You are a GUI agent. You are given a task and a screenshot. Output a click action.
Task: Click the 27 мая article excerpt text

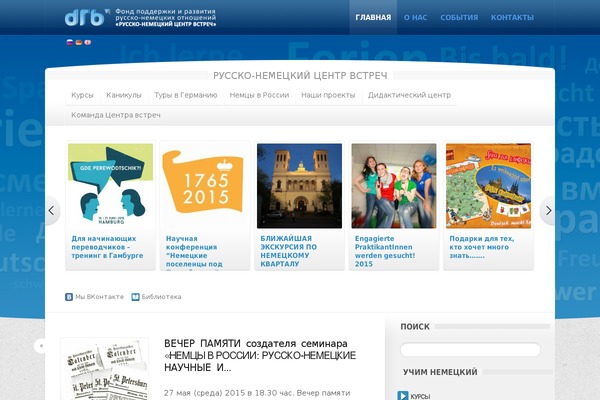[x=257, y=393]
